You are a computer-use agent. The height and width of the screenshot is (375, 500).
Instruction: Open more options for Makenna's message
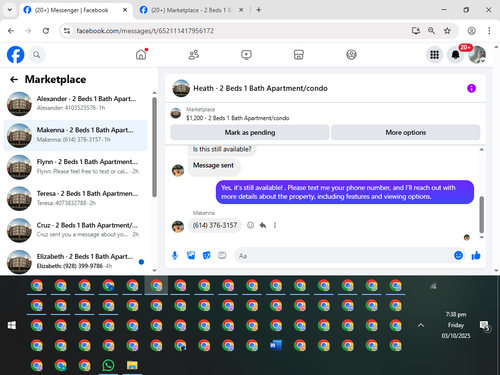tap(275, 225)
